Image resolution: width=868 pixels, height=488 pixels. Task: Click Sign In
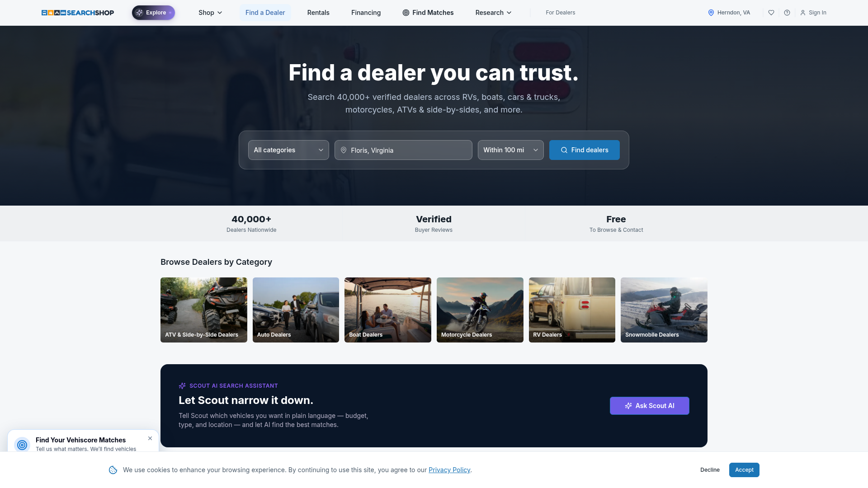point(813,13)
